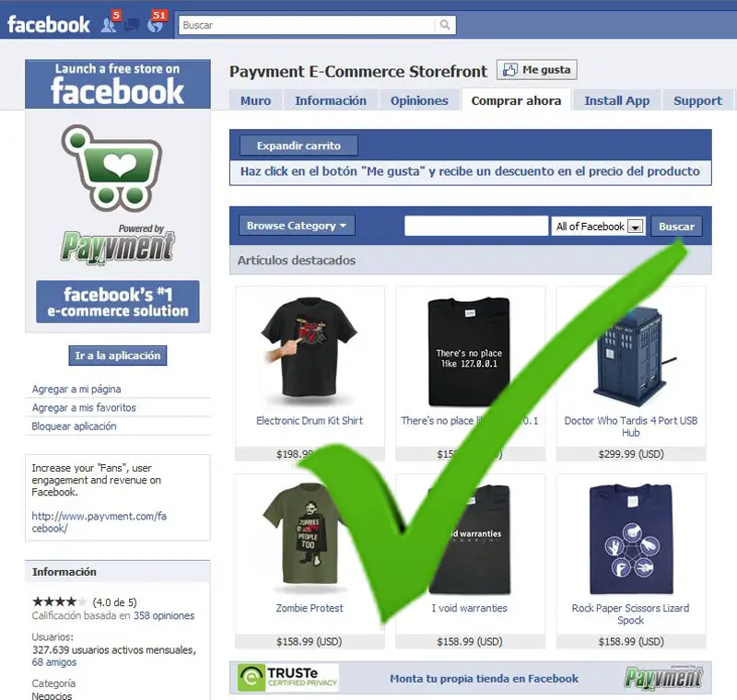Click the search magnifier icon
The width and height of the screenshot is (737, 700).
445,25
